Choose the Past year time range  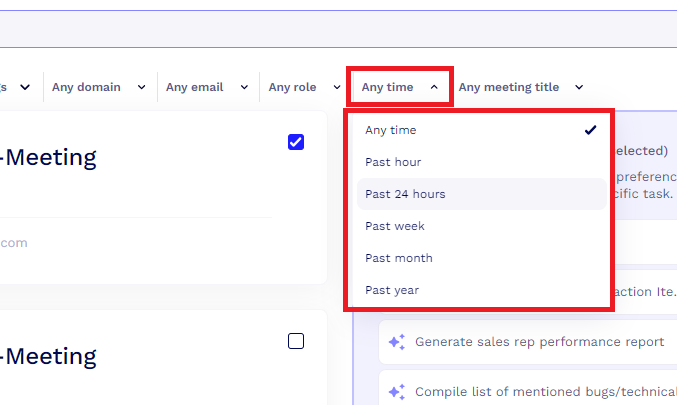(392, 290)
